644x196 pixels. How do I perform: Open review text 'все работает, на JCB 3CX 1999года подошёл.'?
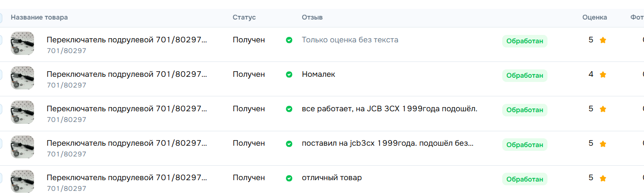click(390, 109)
